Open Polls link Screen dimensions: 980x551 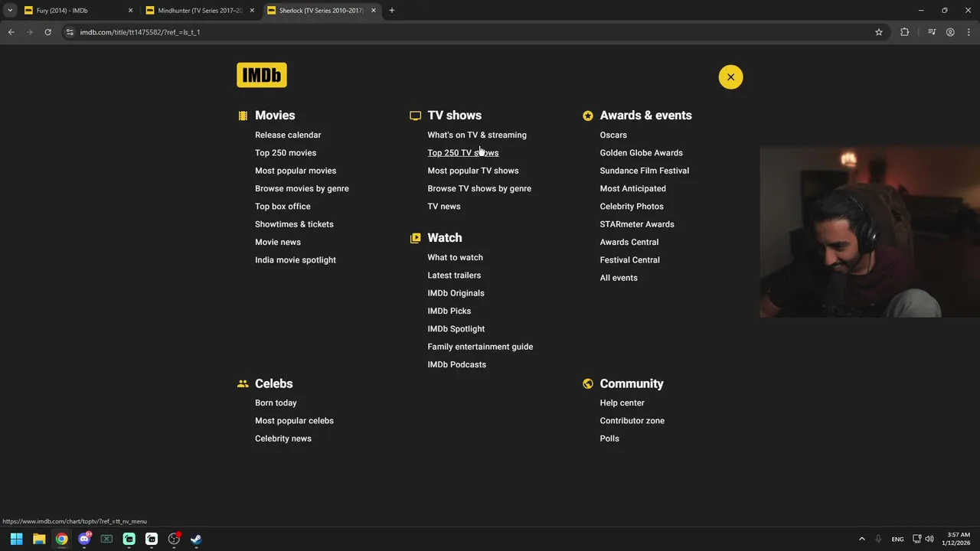[609, 439]
